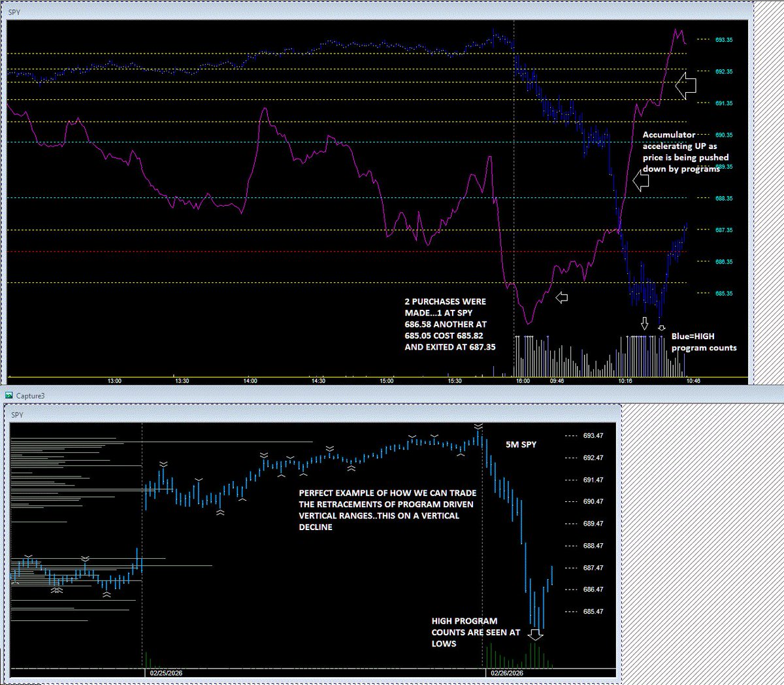The image size is (784, 685).
Task: Click the 10:16 time axis label
Action: [x=625, y=380]
